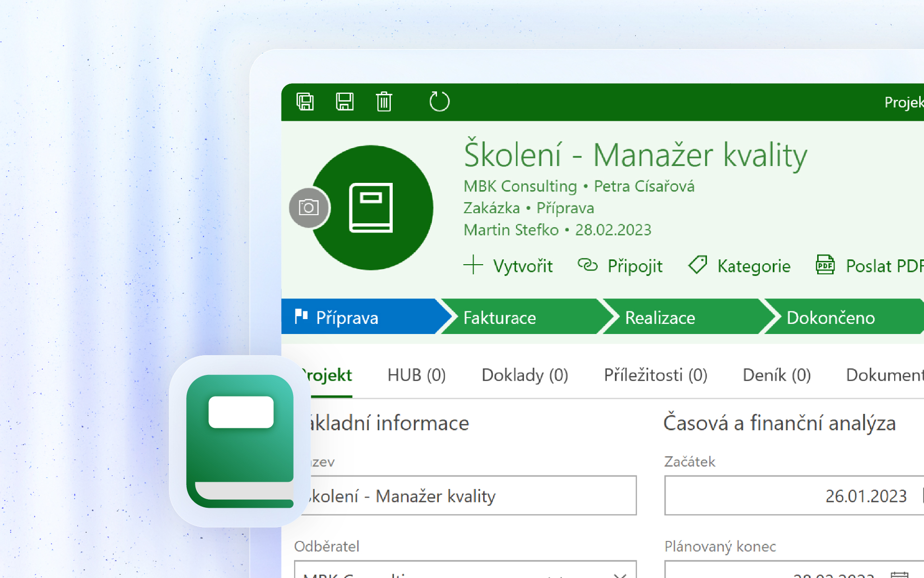
Task: Open Kategorie
Action: click(754, 266)
